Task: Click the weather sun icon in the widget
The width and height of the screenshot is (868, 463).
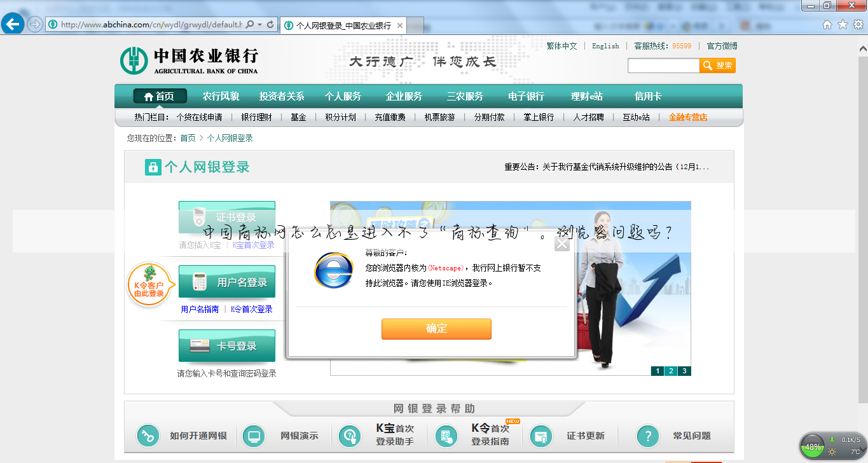Action: pos(832,452)
